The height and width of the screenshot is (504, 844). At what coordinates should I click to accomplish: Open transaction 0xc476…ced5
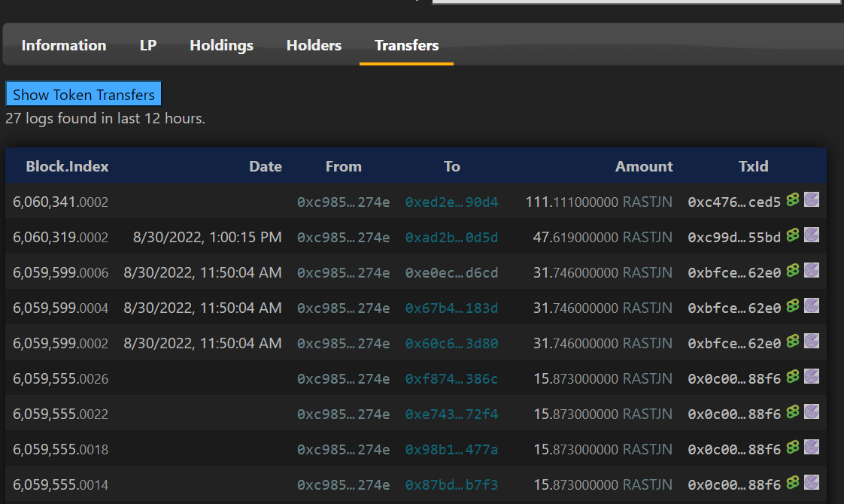(734, 202)
